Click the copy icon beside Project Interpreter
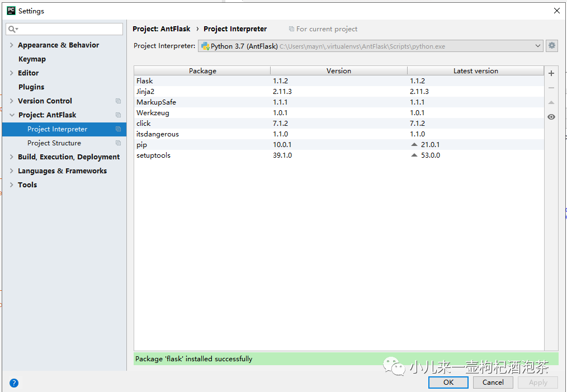The image size is (567, 392). coord(118,129)
